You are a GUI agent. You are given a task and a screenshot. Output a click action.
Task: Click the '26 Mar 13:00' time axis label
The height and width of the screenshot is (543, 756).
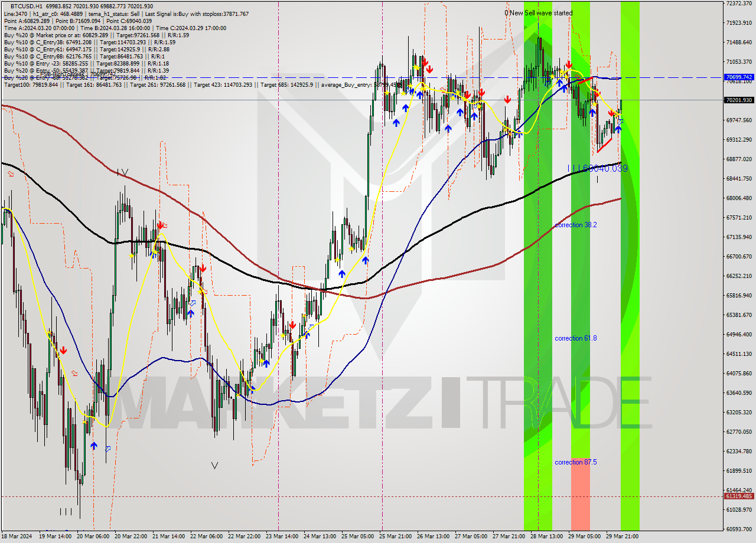(x=433, y=537)
